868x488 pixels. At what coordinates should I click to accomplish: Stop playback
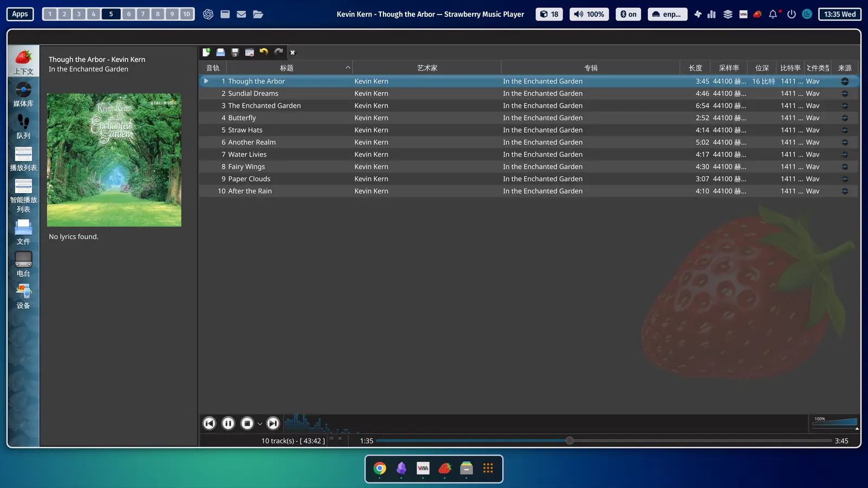coord(247,423)
